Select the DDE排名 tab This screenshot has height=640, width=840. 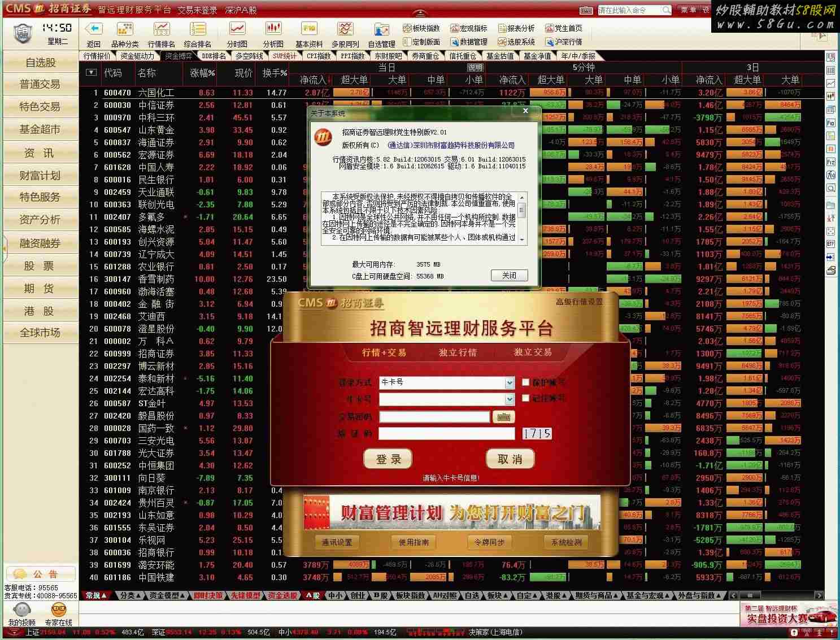pos(214,56)
